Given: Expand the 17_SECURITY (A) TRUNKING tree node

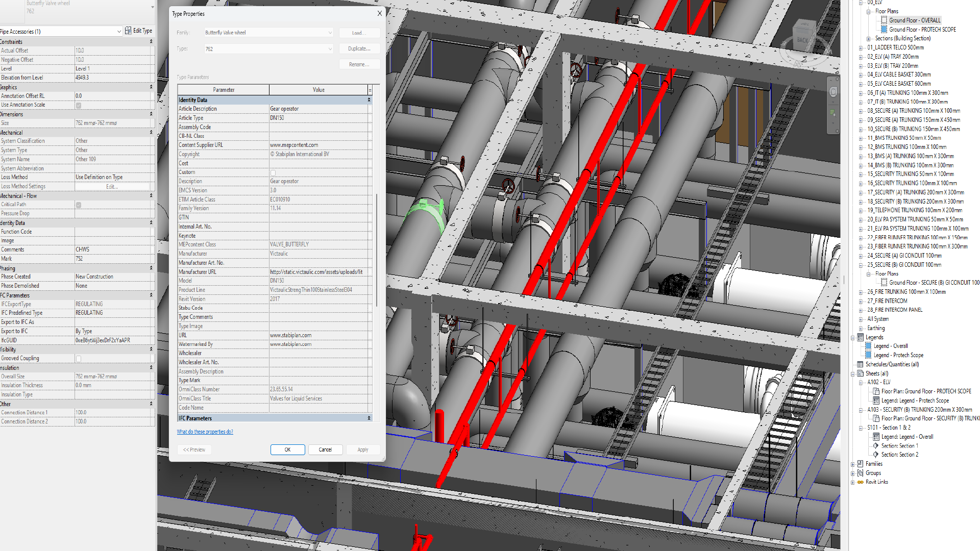Looking at the screenshot, I should 861,193.
